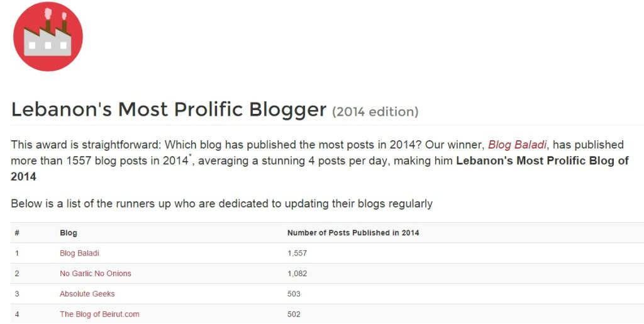Click the rank number 1 cell
This screenshot has width=644, height=324.
coord(17,253)
